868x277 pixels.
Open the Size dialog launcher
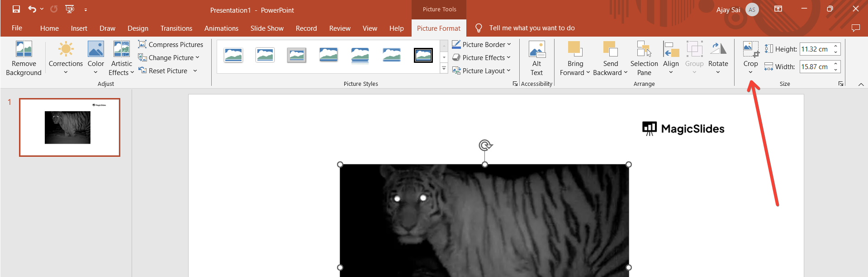point(841,84)
